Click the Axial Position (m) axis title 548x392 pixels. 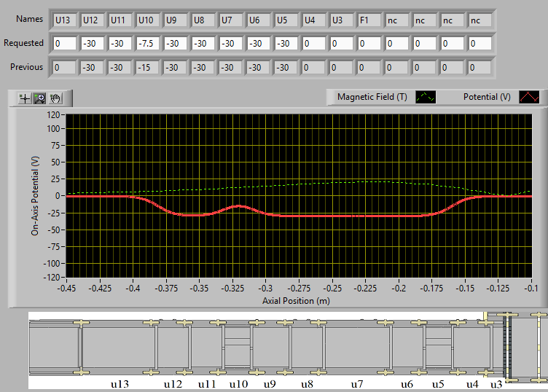[296, 301]
